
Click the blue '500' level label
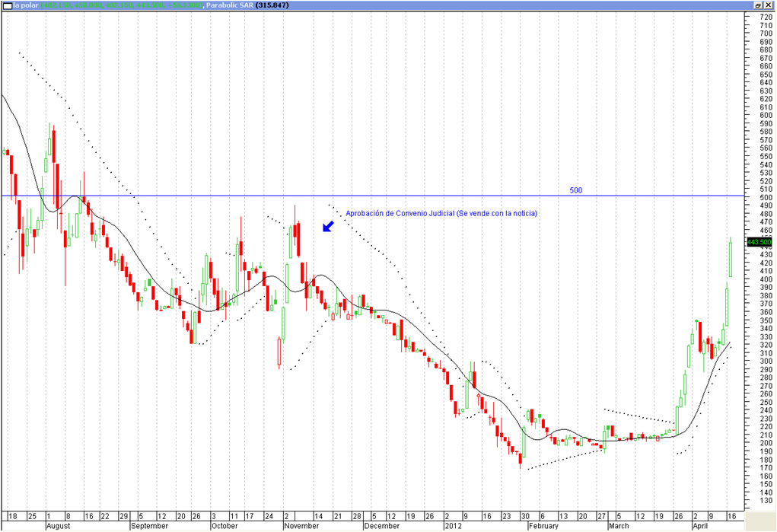pos(575,190)
